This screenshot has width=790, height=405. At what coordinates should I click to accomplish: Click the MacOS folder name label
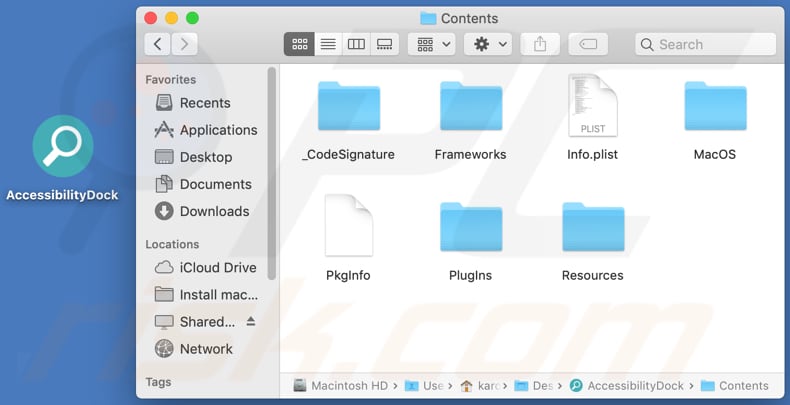pyautogui.click(x=715, y=154)
